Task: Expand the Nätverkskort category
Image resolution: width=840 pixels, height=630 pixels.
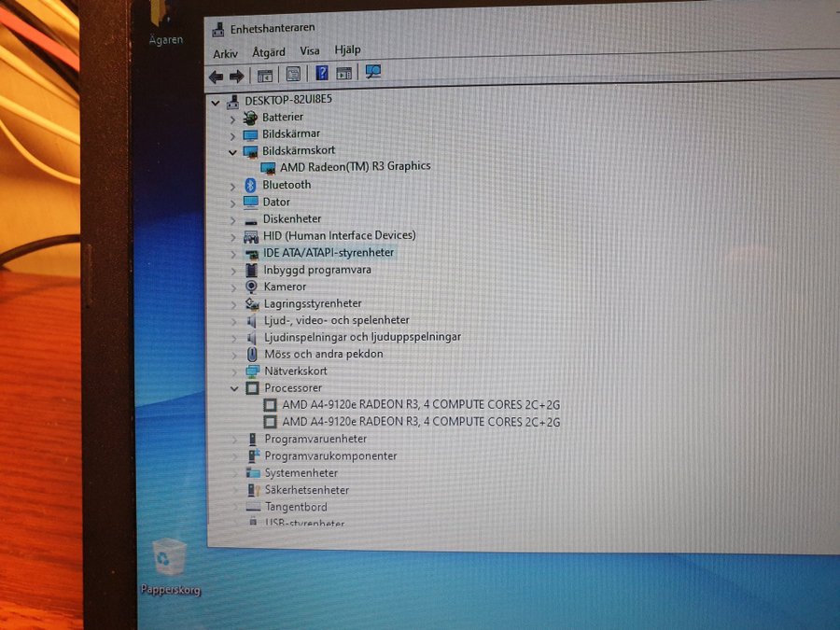Action: [233, 371]
